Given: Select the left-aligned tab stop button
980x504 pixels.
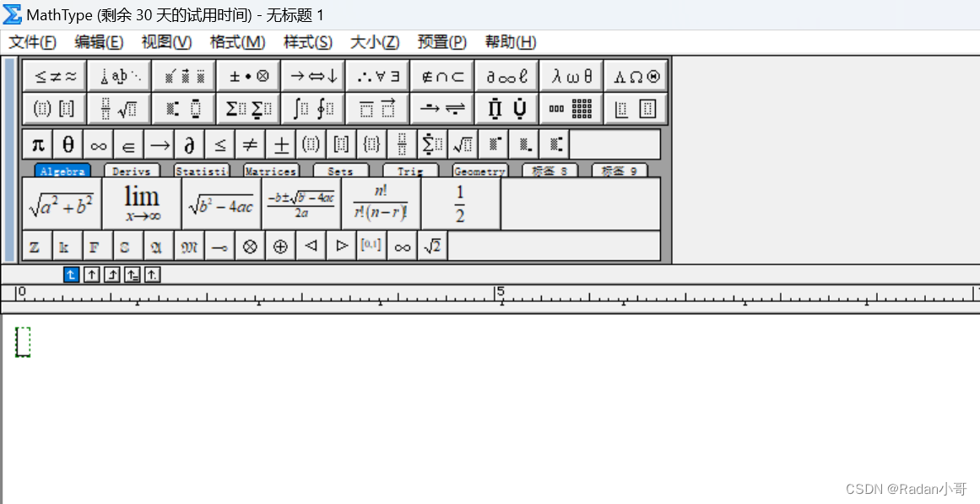Looking at the screenshot, I should 71,274.
